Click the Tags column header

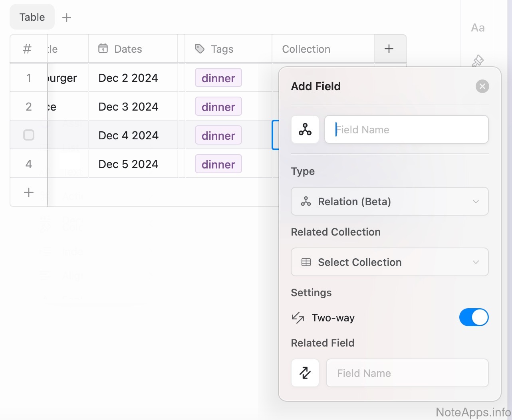[222, 49]
